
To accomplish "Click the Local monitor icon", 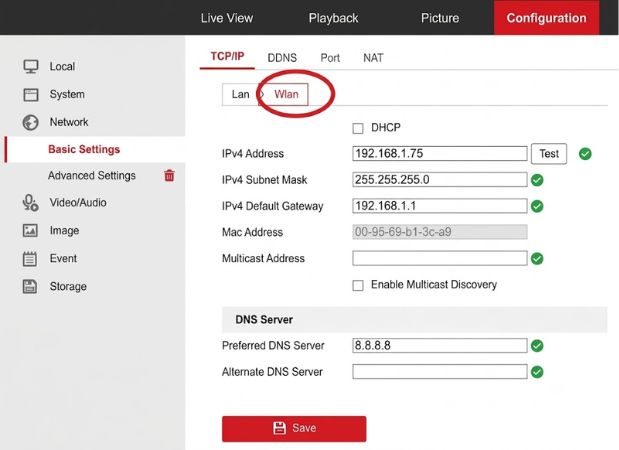I will [x=31, y=66].
